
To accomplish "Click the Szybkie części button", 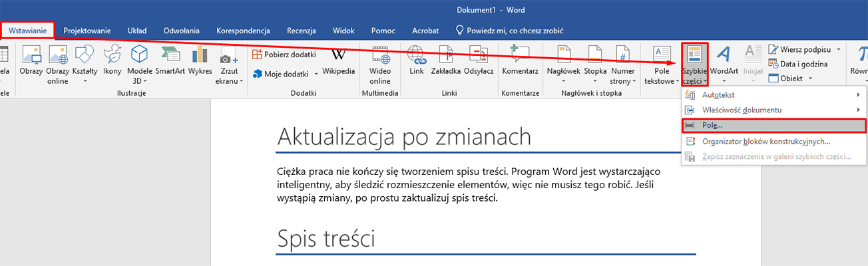I will click(x=694, y=63).
